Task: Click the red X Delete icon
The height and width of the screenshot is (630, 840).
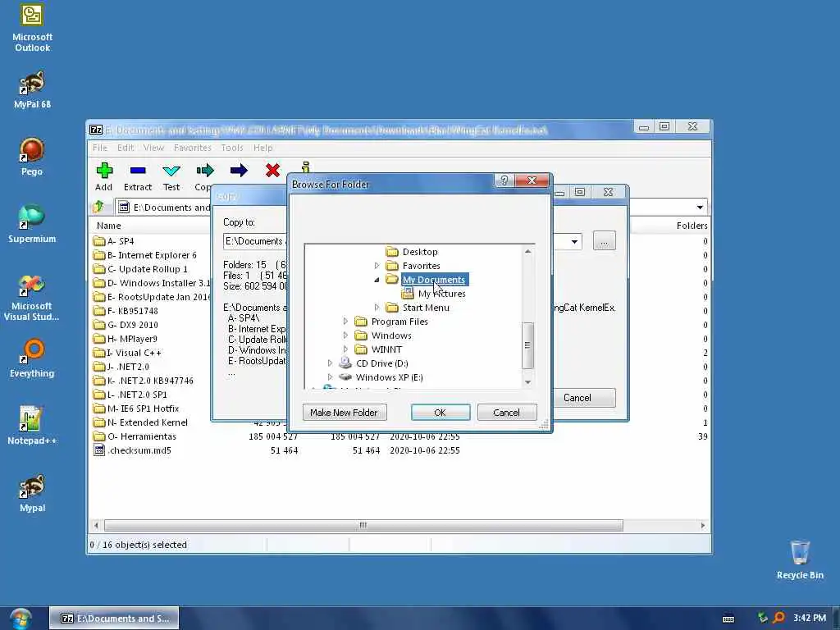Action: coord(272,171)
